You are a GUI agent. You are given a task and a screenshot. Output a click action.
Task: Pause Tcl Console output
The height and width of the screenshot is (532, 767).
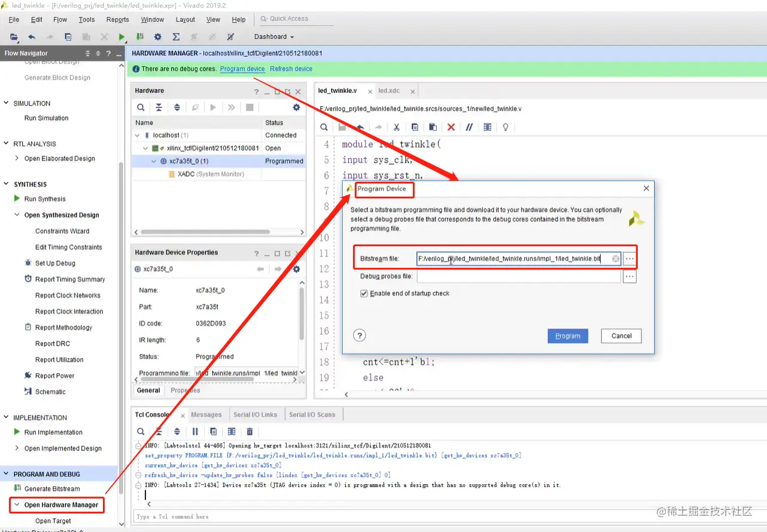point(195,432)
